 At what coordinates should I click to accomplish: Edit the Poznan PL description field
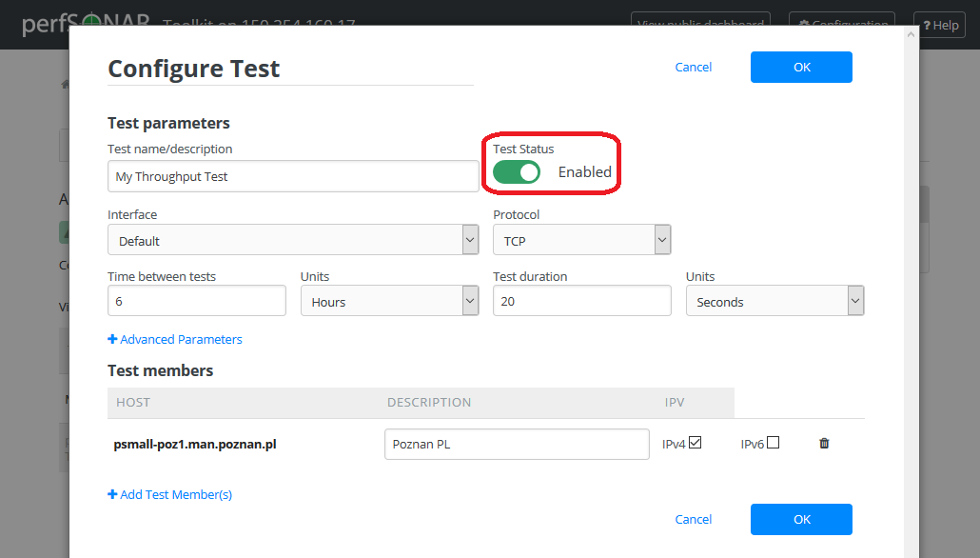517,444
